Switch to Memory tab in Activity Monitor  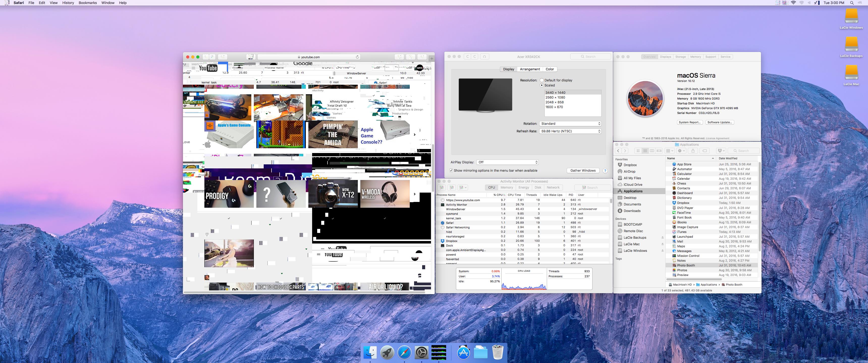click(506, 188)
